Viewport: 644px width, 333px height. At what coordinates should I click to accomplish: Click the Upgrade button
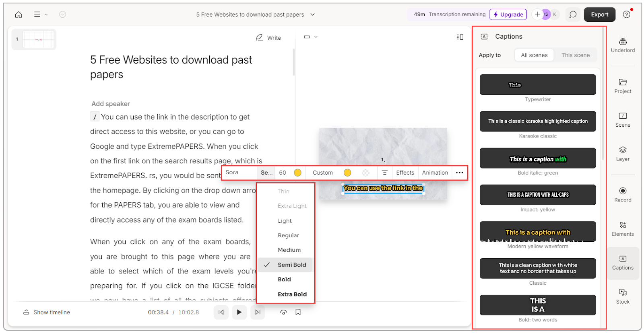(x=508, y=14)
